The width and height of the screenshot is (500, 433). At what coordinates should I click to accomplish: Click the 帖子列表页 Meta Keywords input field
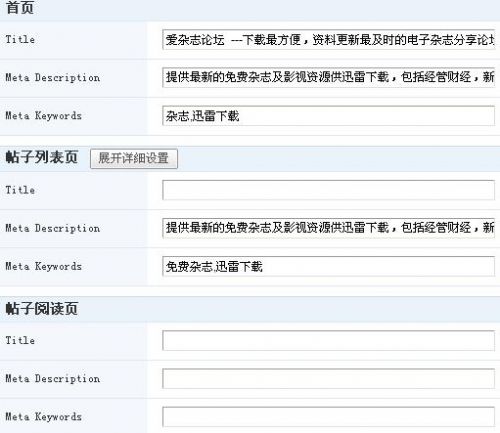(328, 266)
